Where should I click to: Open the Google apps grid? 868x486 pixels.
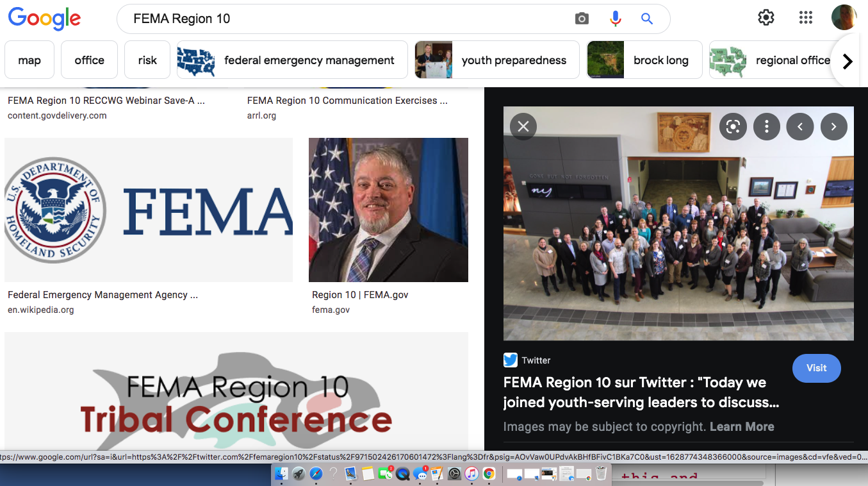(x=806, y=18)
